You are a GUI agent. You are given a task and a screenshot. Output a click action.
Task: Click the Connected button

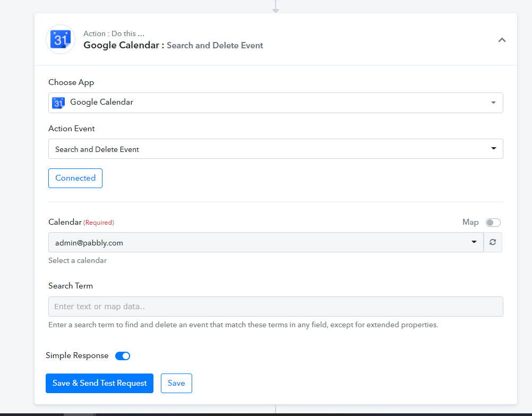pyautogui.click(x=75, y=179)
